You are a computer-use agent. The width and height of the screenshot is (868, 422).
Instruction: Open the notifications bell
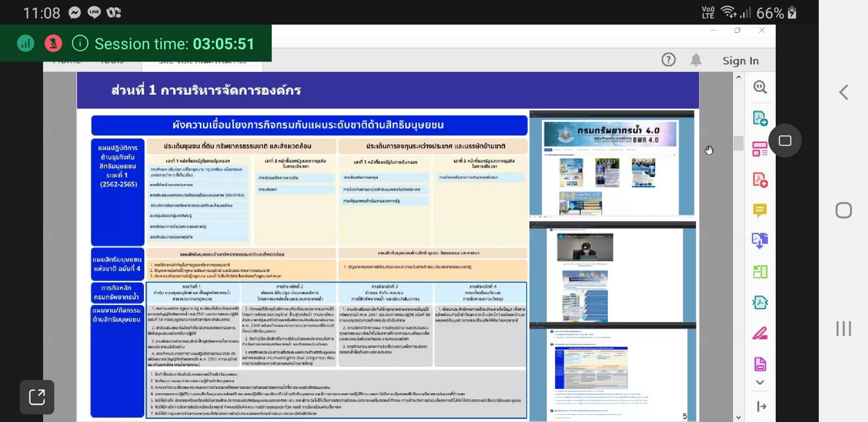(x=696, y=60)
